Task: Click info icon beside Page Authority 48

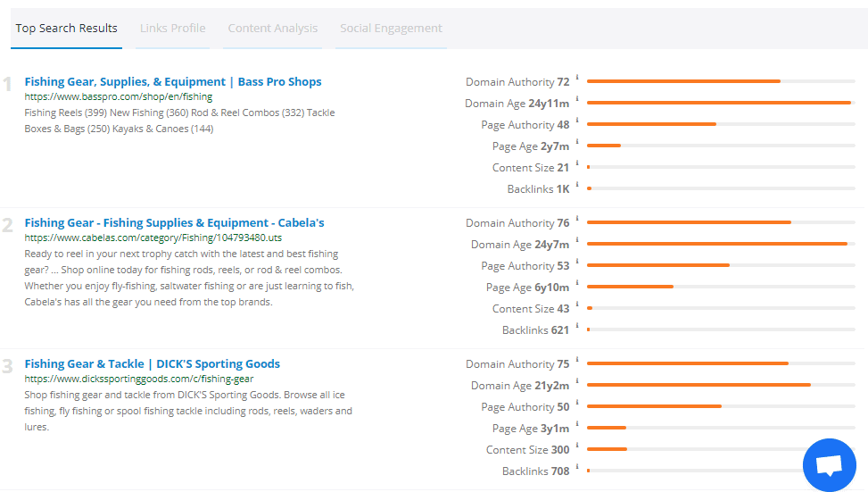Action: [577, 121]
